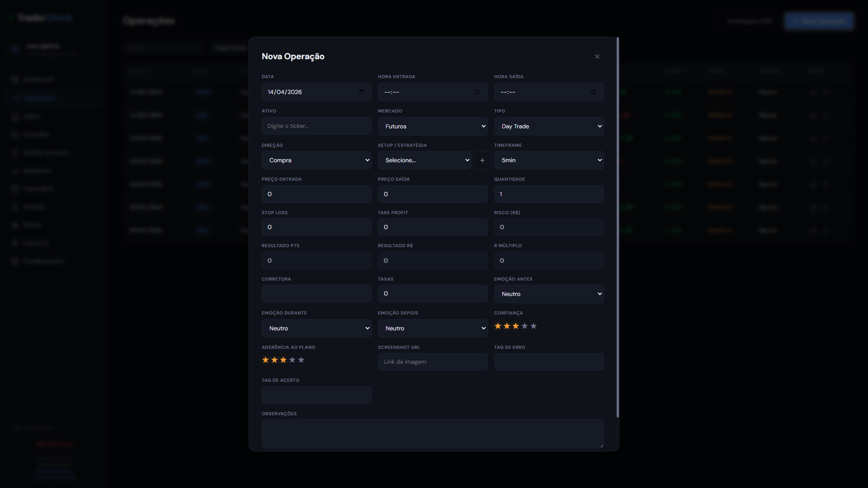This screenshot has height=488, width=868.
Task: Open the date picker calendar icon
Action: click(x=362, y=92)
